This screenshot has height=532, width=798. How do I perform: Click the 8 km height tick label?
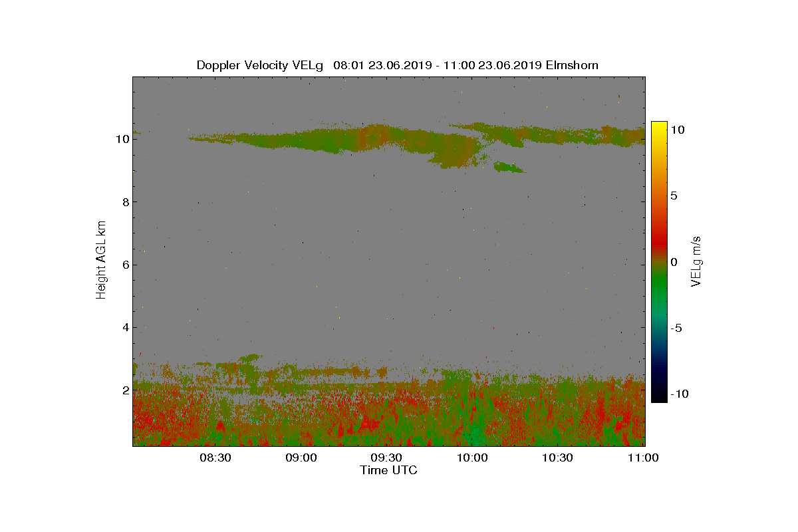[x=124, y=202]
